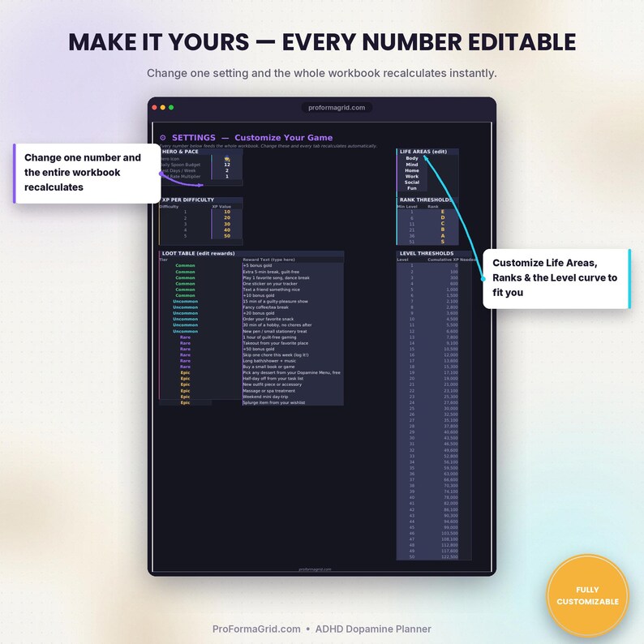This screenshot has width=644, height=644.
Task: Edit the '+20 bonus gold' reward cell
Action: [293, 313]
